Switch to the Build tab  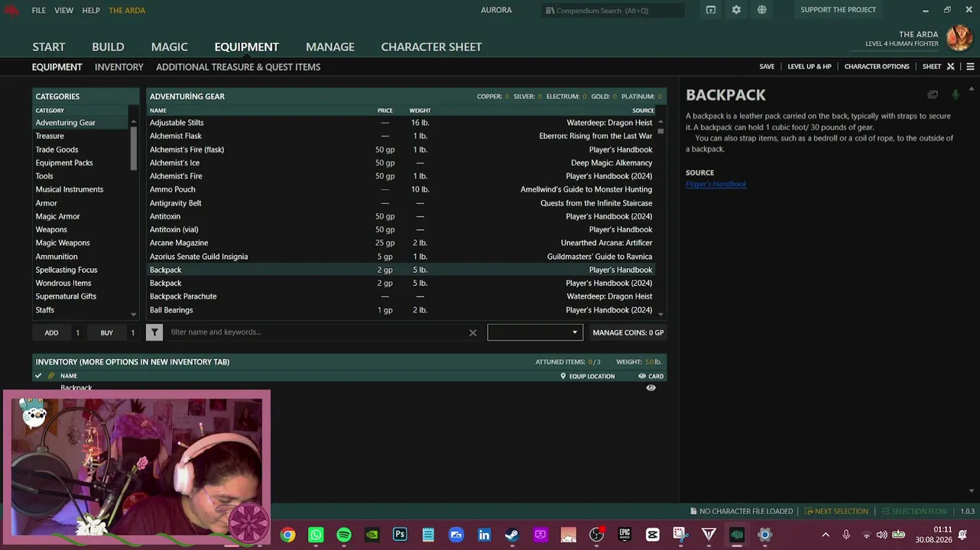click(108, 47)
